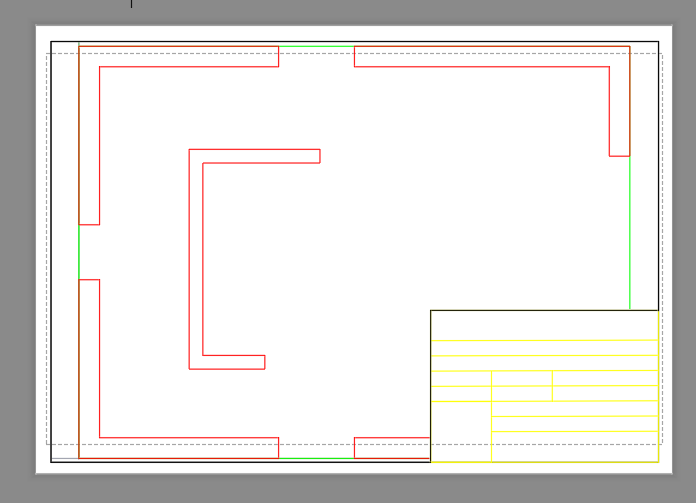Select the green line in the left wall opening

[x=79, y=252]
